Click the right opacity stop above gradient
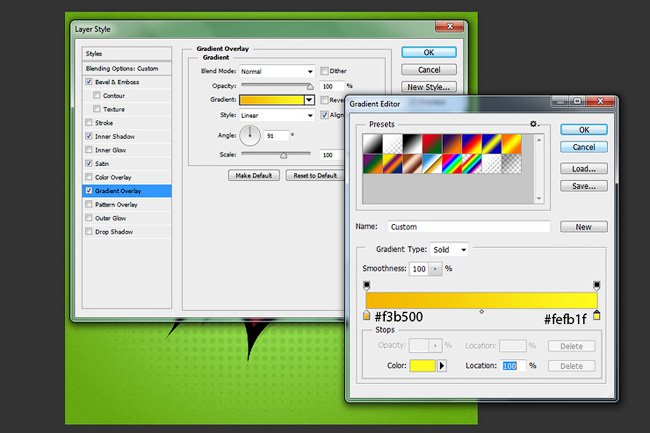The width and height of the screenshot is (650, 433). (x=597, y=285)
